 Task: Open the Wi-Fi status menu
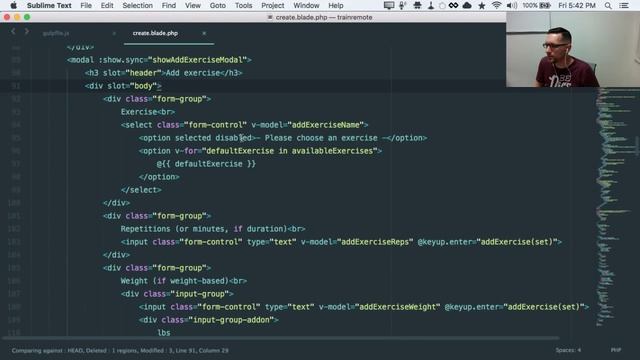pyautogui.click(x=496, y=5)
